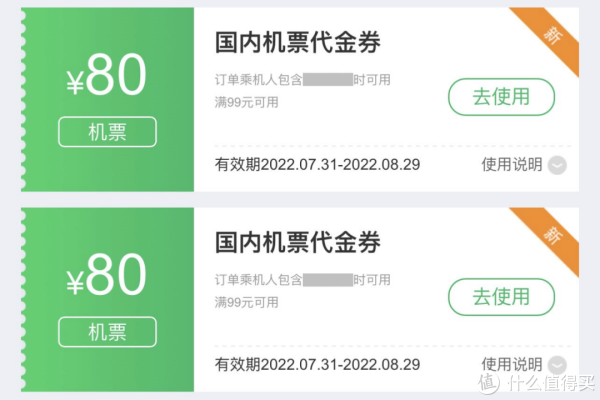Expand usage instructions chevron on second coupon
600x400 pixels.
click(557, 364)
